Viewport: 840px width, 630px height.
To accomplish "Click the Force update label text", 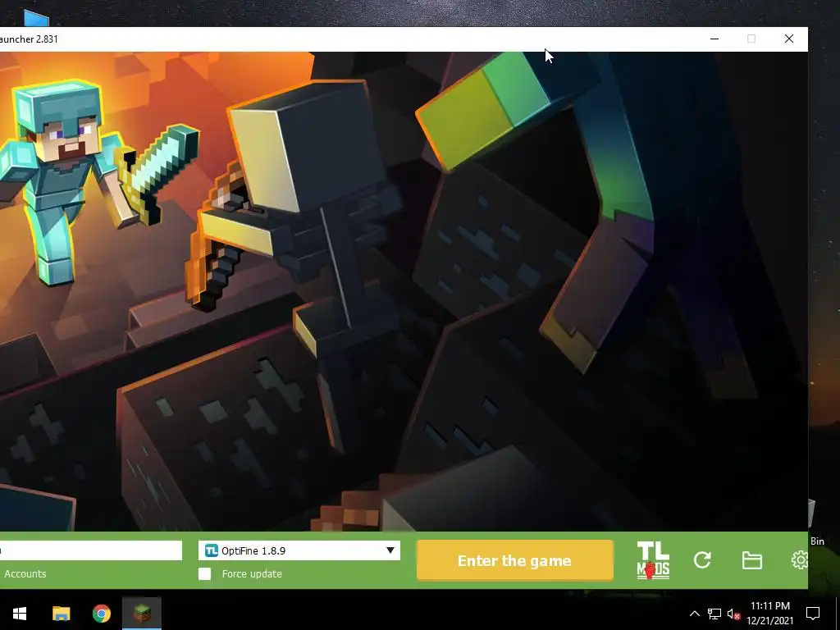I will pos(252,573).
